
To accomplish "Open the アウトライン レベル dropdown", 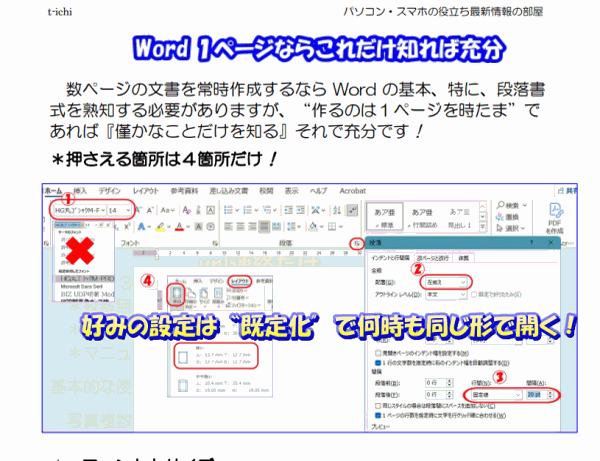I will [463, 295].
